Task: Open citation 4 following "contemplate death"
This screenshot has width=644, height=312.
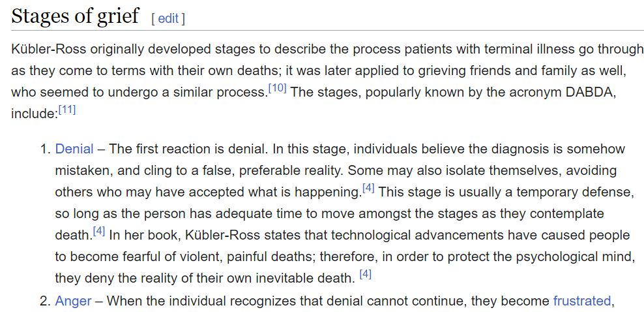Action: 98,230
